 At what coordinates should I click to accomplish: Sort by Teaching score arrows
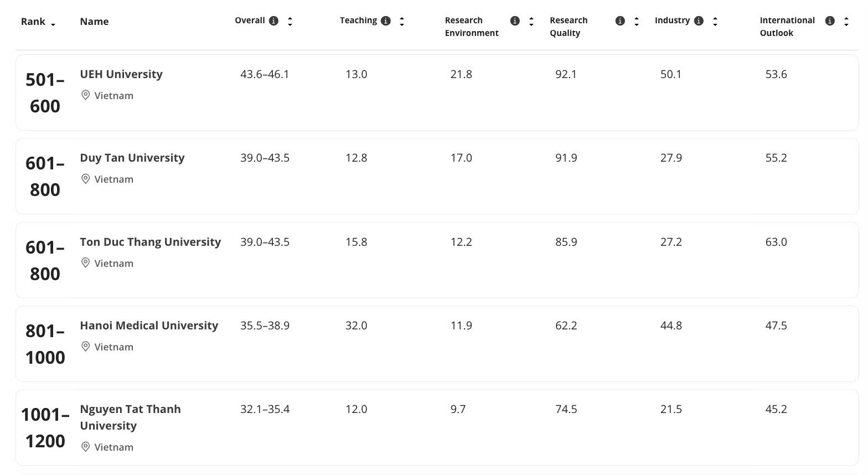coord(402,22)
